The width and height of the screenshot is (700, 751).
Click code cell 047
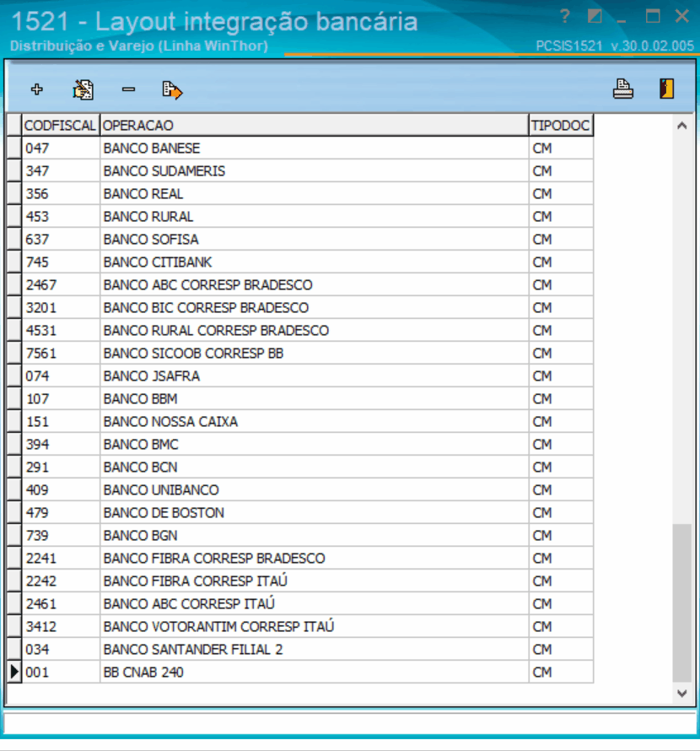point(61,148)
